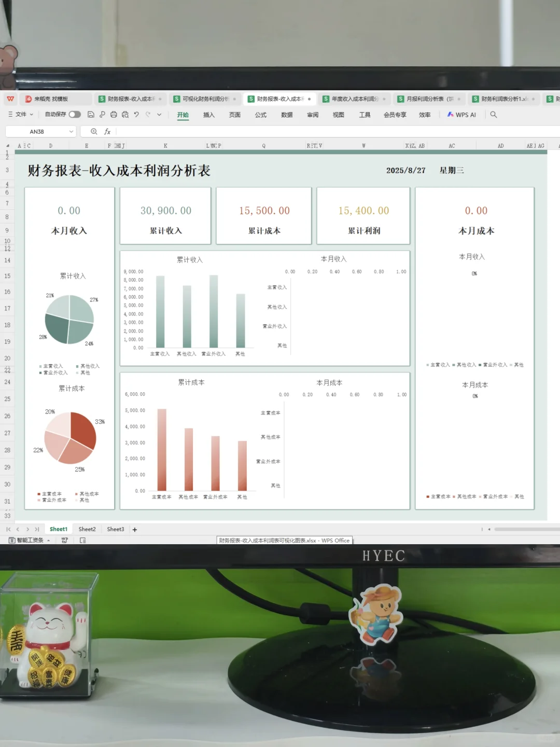
Task: Switch to the Sheet2 worksheet tab
Action: [87, 529]
